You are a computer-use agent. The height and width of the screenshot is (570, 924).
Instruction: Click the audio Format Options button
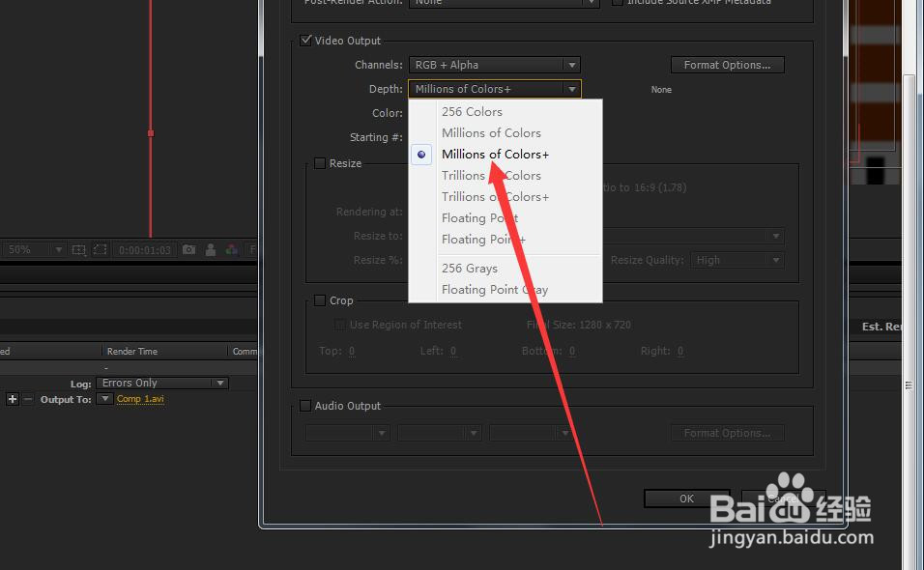tap(727, 433)
